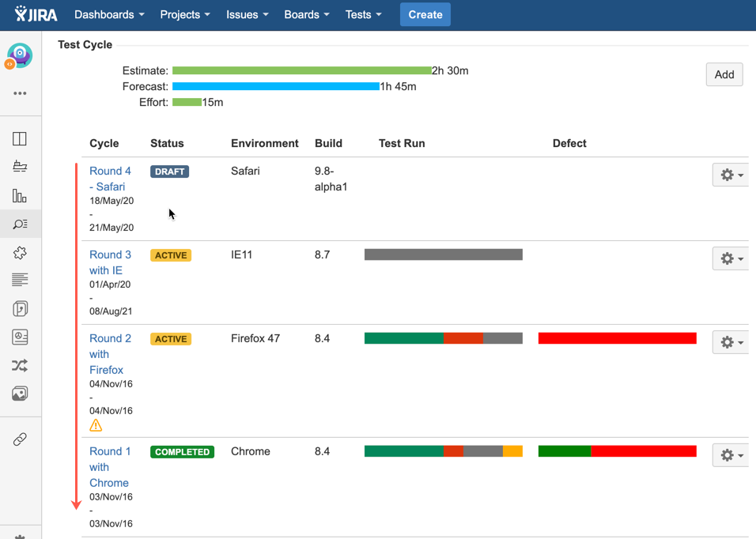756x539 pixels.
Task: Click the Add test cycle button
Action: pos(724,74)
